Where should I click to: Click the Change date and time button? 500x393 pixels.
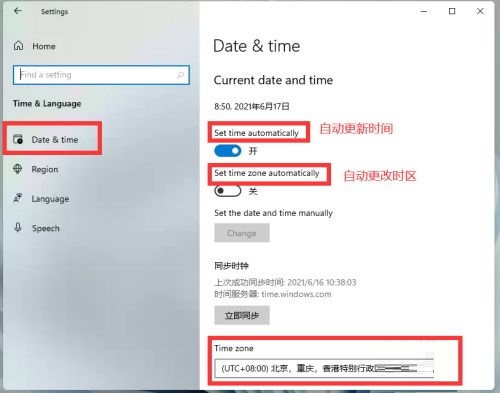(242, 233)
